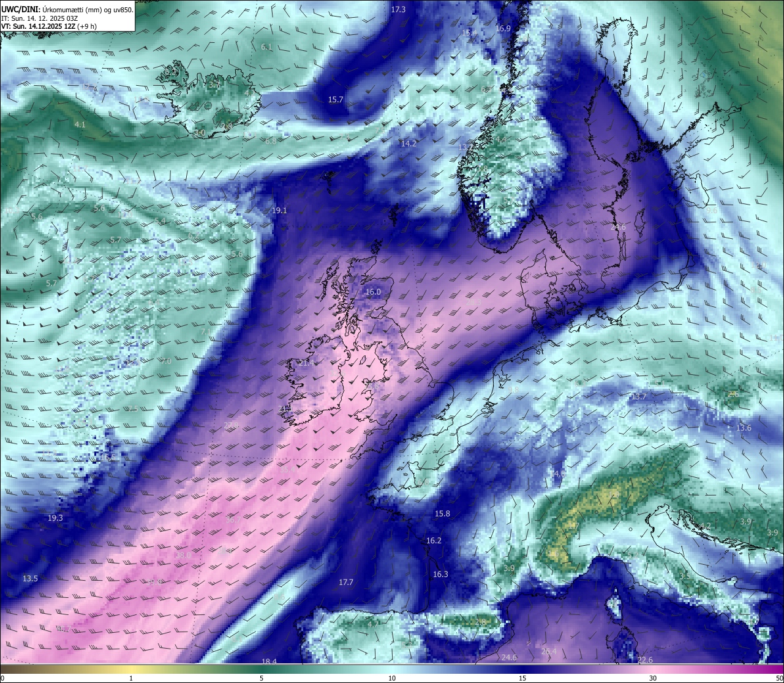Click the 6.8 value southeast of Iceland

(271, 141)
